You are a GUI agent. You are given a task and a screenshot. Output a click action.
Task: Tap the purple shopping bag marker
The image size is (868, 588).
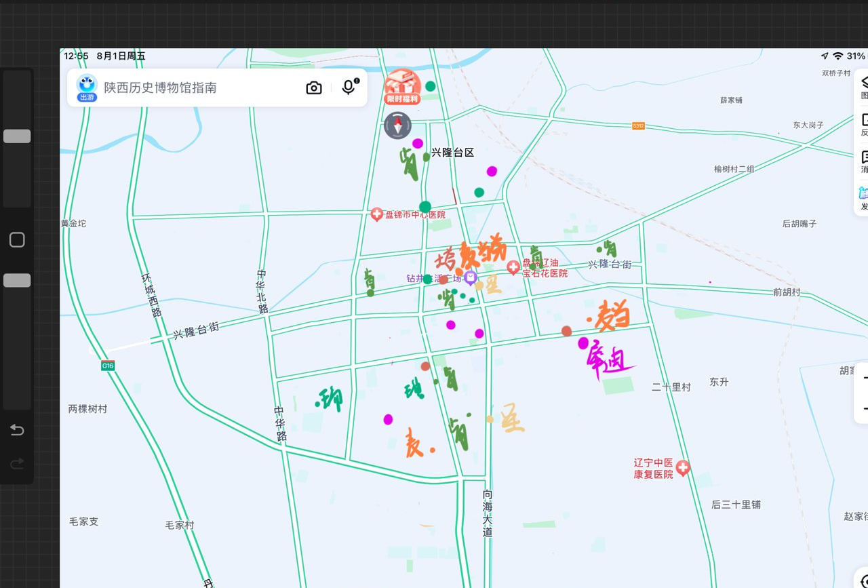tap(471, 278)
